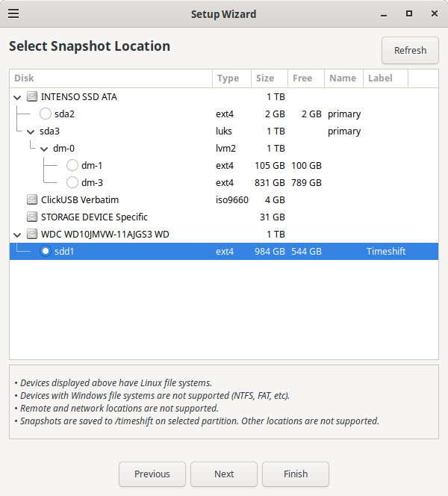Click the primary name in sda2 row

tap(344, 114)
